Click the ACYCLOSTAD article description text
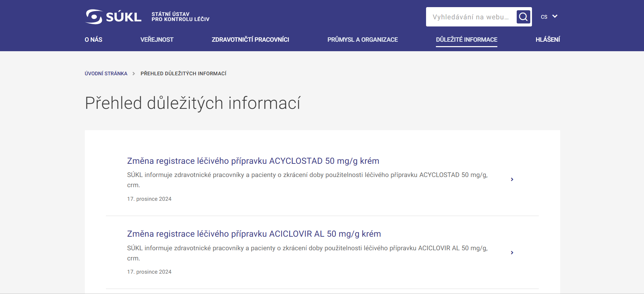The image size is (644, 294). [x=307, y=180]
